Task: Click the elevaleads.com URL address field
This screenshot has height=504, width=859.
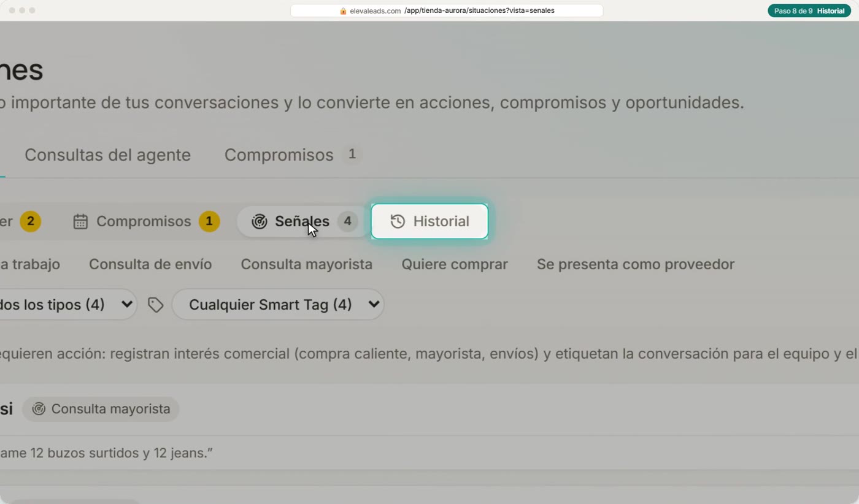Action: (x=447, y=11)
